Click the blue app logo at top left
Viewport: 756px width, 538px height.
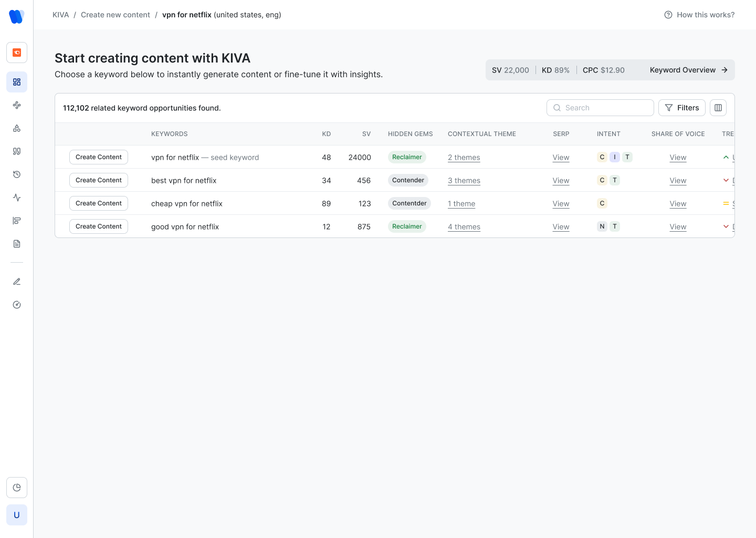[x=17, y=16]
